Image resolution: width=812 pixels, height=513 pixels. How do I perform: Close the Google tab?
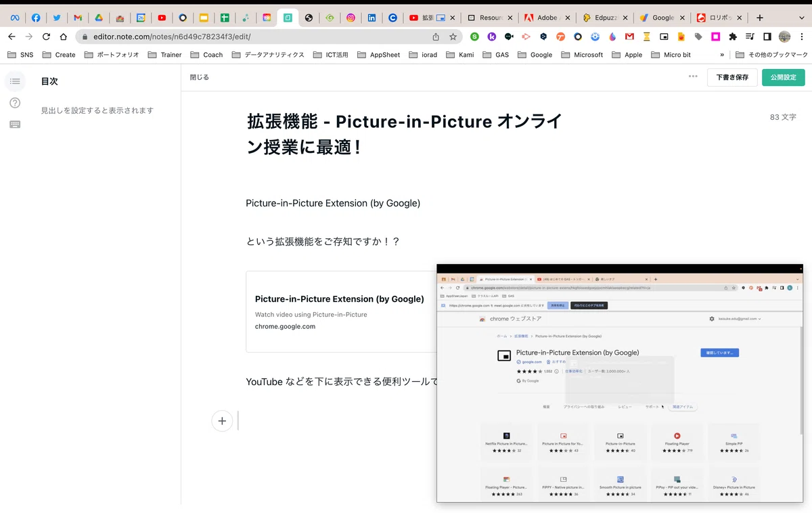(681, 18)
